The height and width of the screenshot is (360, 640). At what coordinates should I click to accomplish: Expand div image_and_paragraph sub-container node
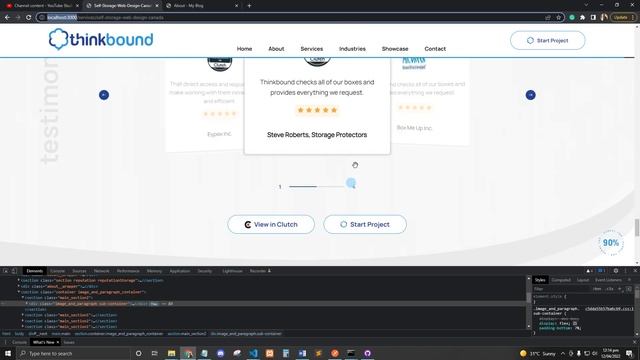pos(27,304)
